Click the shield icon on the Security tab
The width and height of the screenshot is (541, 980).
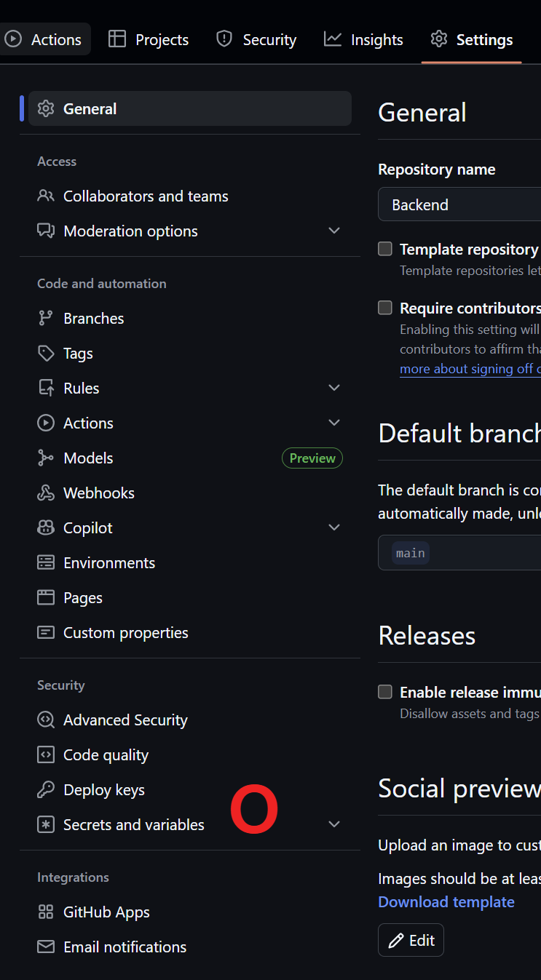(224, 39)
